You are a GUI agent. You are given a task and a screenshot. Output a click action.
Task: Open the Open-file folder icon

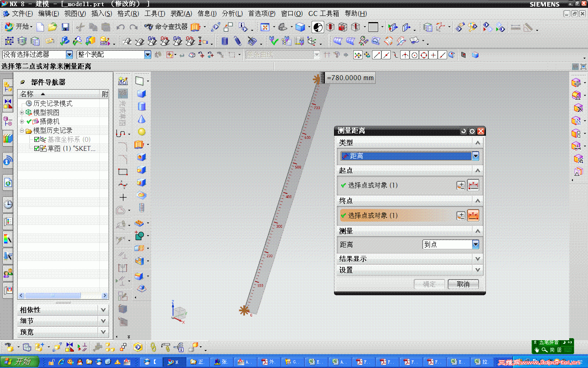[52, 27]
